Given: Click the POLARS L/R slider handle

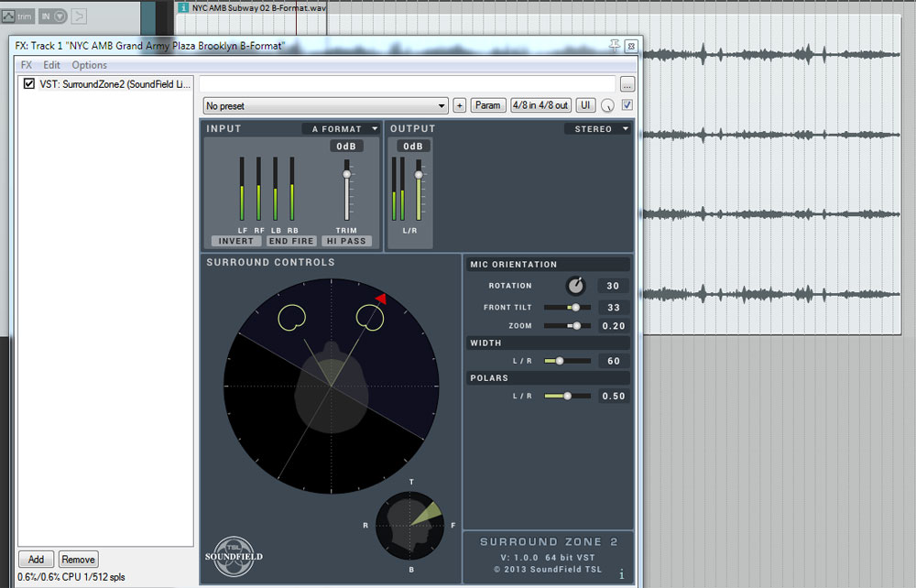Looking at the screenshot, I should click(567, 396).
